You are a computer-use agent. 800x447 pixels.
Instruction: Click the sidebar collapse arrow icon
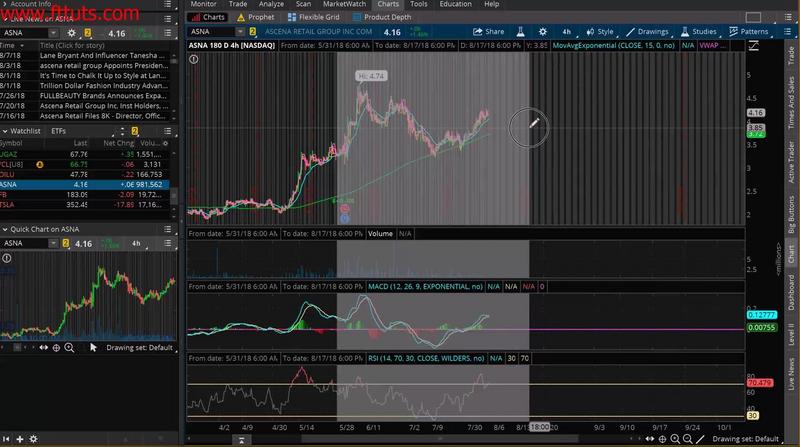6,439
